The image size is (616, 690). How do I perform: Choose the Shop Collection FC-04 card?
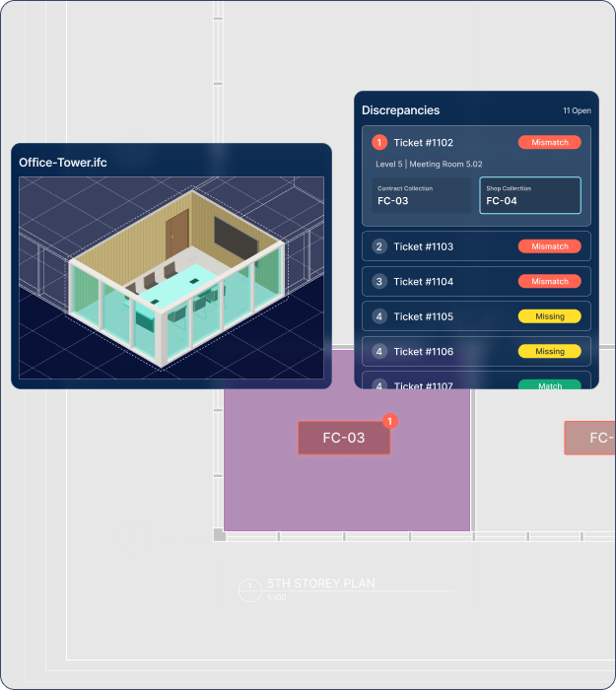[x=530, y=195]
